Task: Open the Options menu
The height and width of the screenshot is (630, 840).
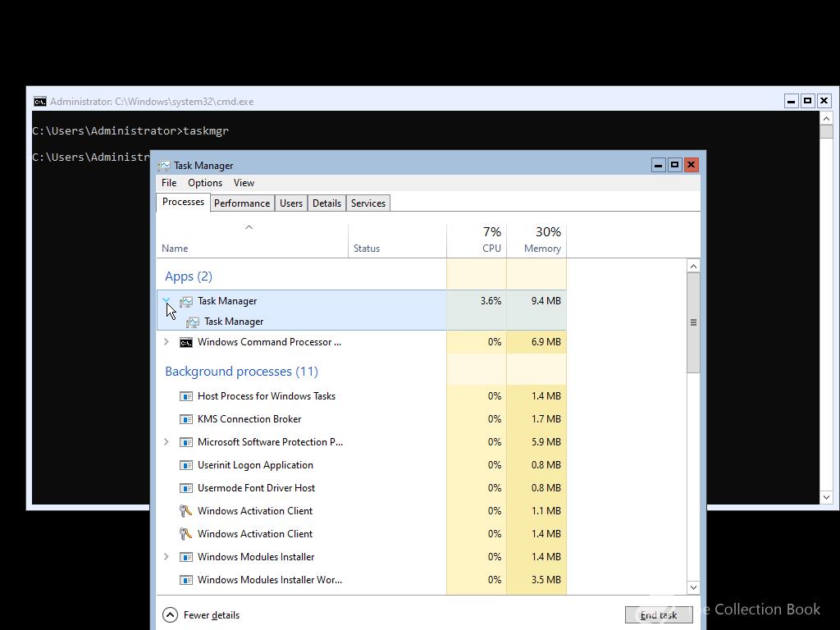Action: (204, 183)
